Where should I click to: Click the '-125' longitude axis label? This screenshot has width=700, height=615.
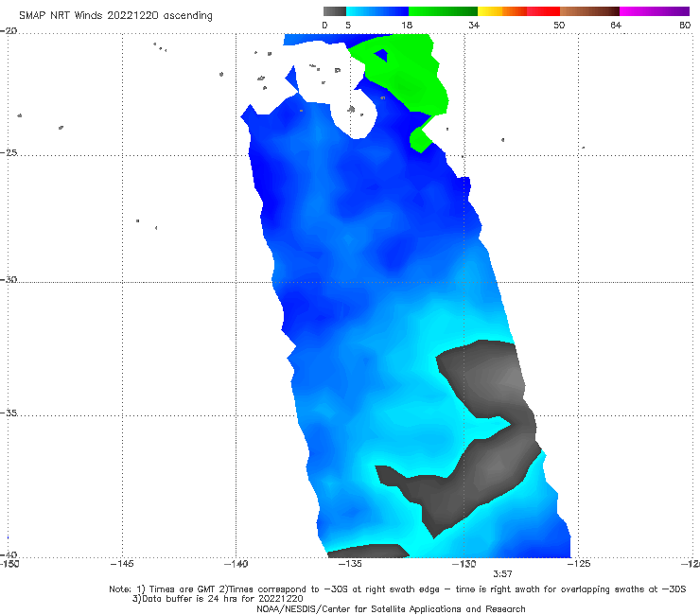point(579,564)
